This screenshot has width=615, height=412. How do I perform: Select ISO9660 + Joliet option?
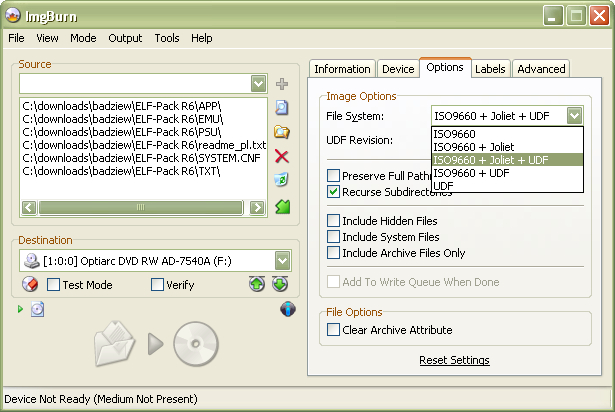coord(507,147)
